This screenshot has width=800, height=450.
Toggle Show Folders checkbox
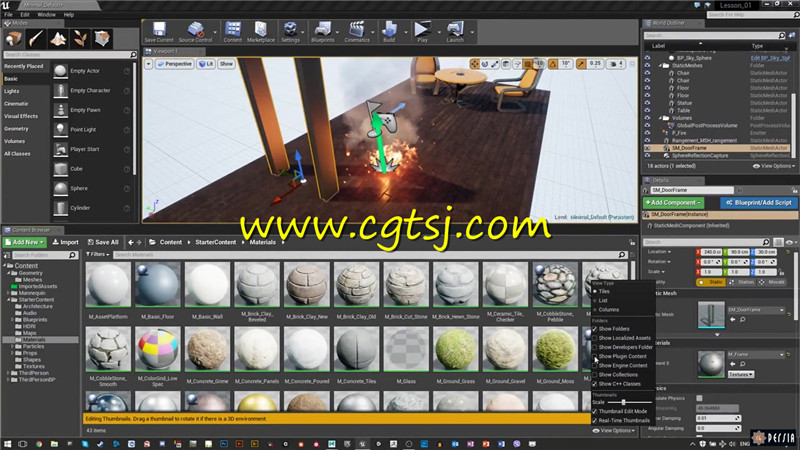595,329
